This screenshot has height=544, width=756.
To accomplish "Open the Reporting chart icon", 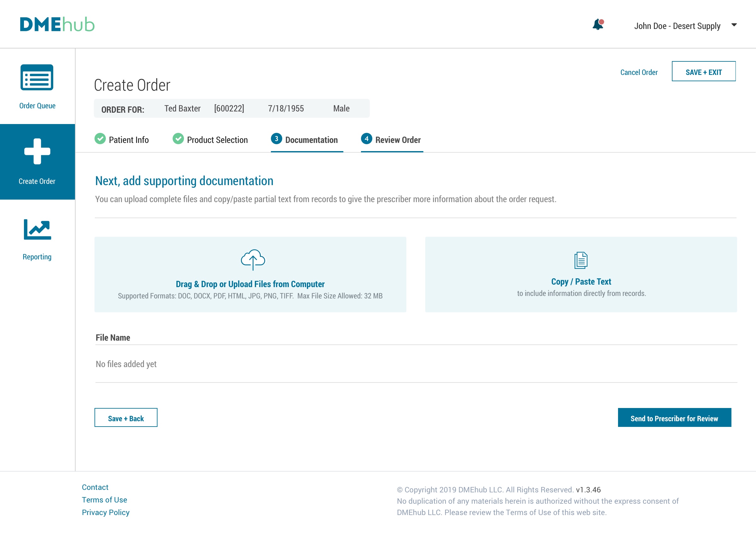I will [37, 229].
